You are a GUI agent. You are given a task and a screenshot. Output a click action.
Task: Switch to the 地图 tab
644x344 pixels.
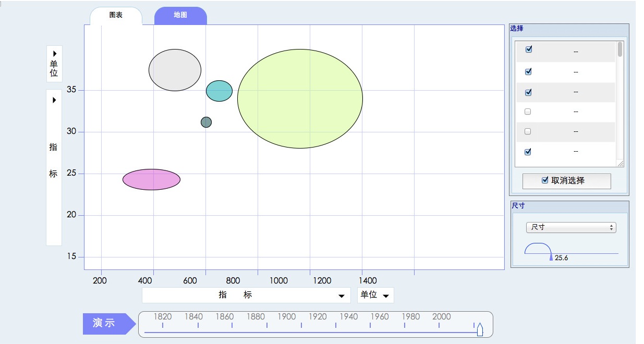pos(180,16)
